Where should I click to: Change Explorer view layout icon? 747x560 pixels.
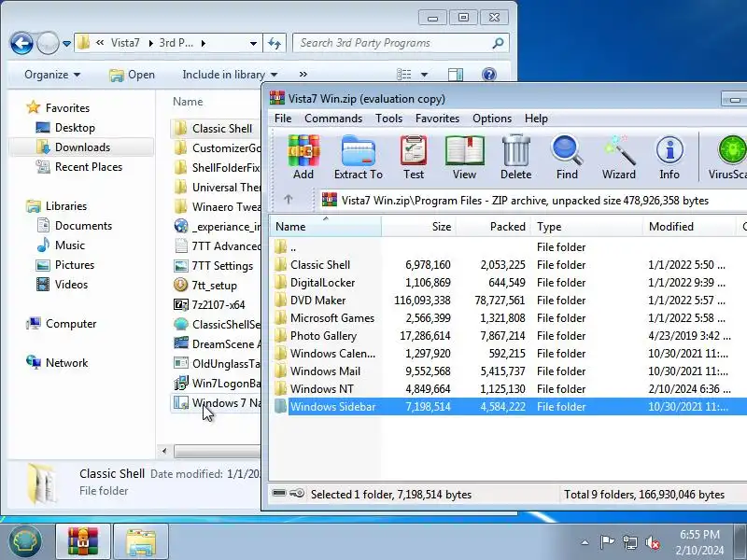click(x=404, y=75)
